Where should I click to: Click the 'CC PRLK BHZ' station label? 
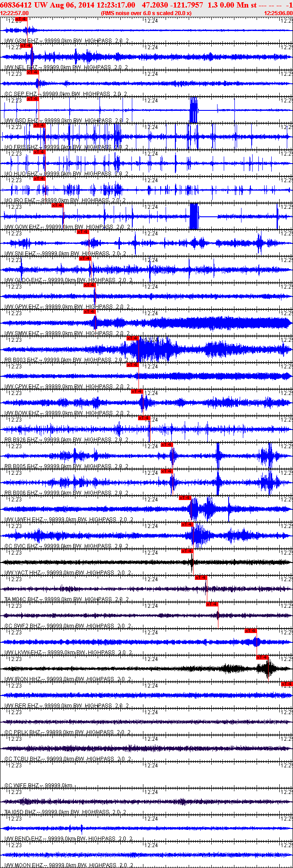click(22, 732)
